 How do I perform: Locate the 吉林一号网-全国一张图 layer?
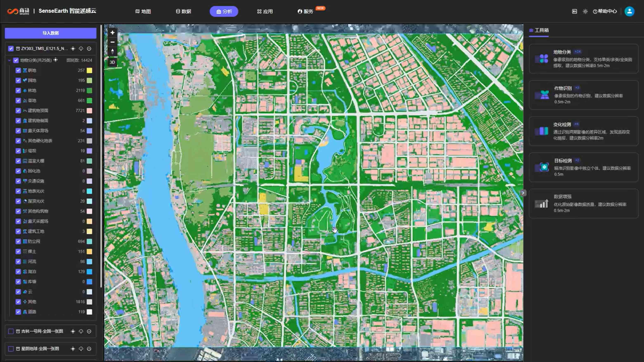click(x=73, y=331)
